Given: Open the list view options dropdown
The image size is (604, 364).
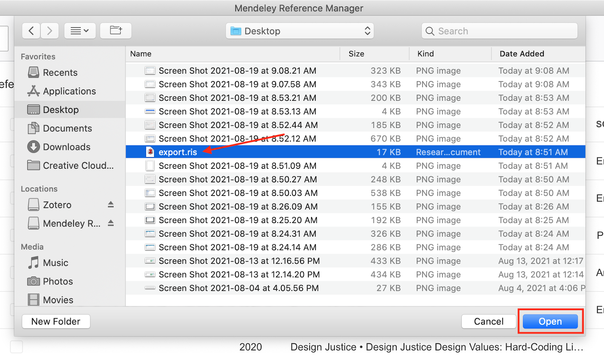Looking at the screenshot, I should coord(80,31).
